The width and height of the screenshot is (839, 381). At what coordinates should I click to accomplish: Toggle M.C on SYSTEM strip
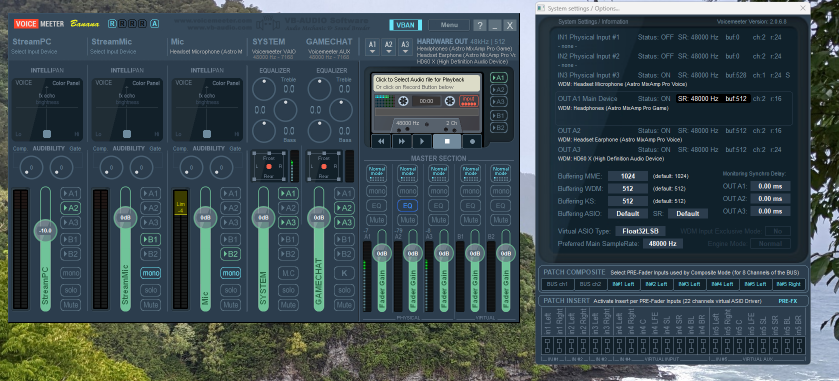coord(288,273)
